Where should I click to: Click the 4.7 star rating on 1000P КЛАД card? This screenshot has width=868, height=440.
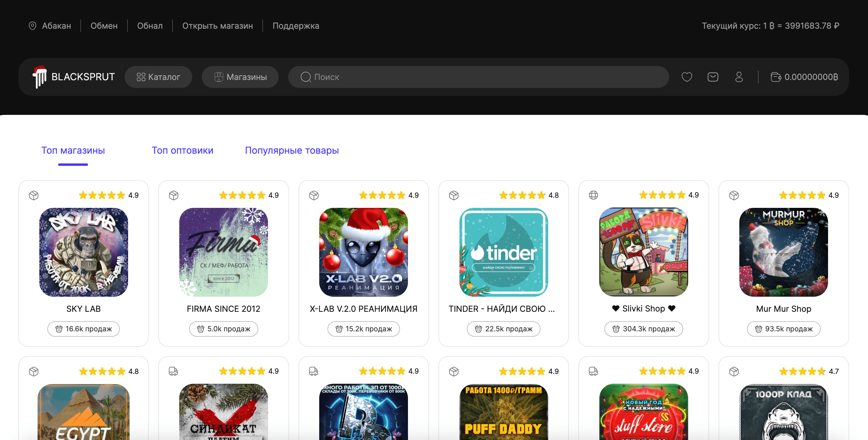(x=809, y=372)
